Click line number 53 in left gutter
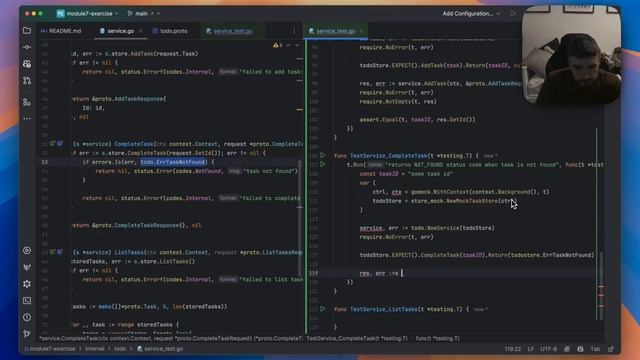The width and height of the screenshot is (640, 360). tap(44, 162)
